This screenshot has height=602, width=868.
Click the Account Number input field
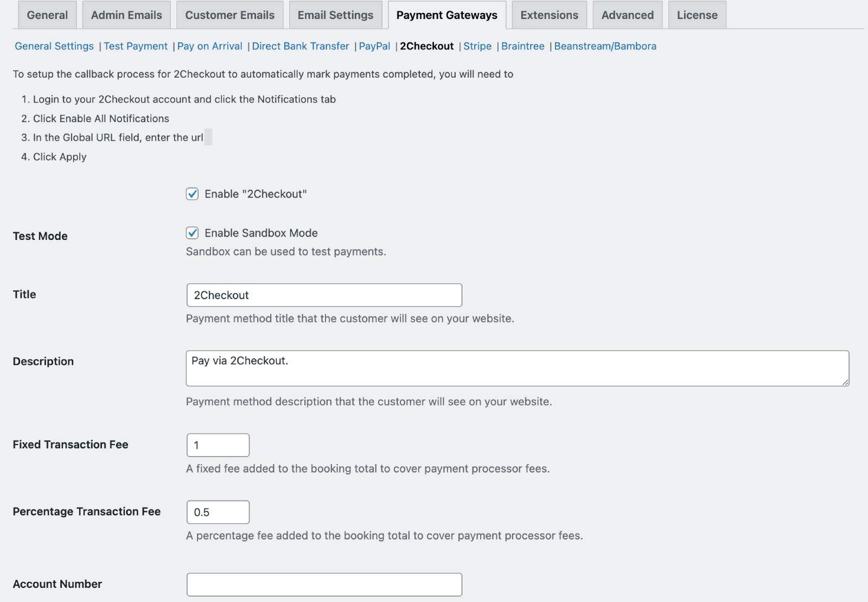pyautogui.click(x=324, y=585)
